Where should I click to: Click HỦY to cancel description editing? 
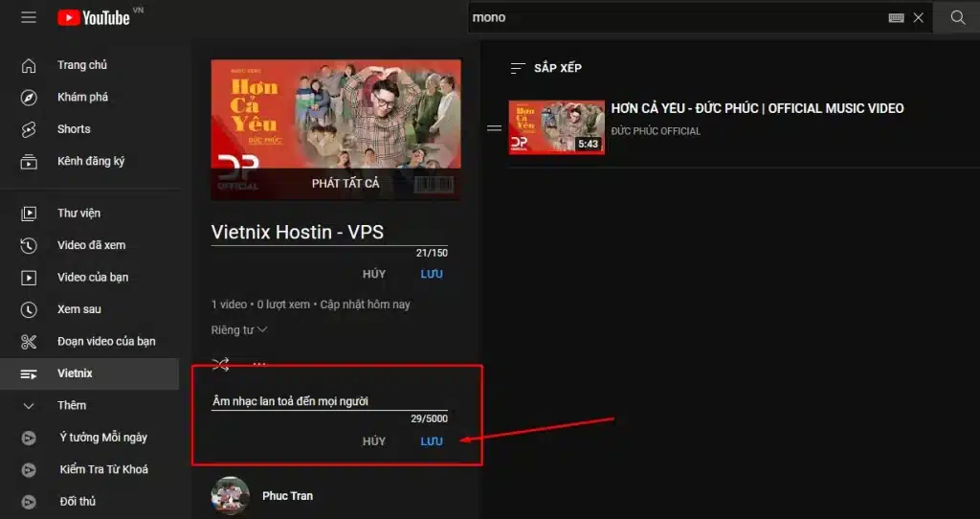tap(374, 440)
